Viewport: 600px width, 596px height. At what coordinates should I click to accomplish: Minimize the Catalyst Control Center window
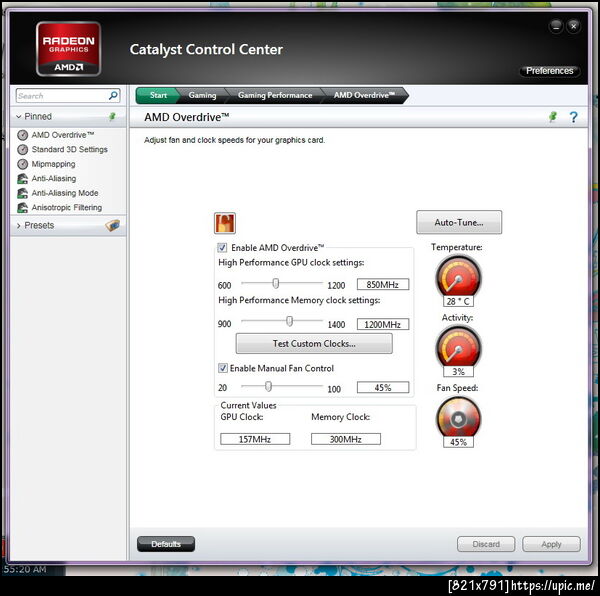click(556, 26)
